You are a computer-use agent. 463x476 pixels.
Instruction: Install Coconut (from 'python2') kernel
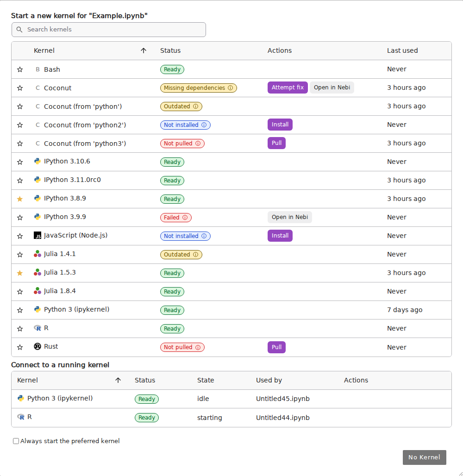pos(280,125)
